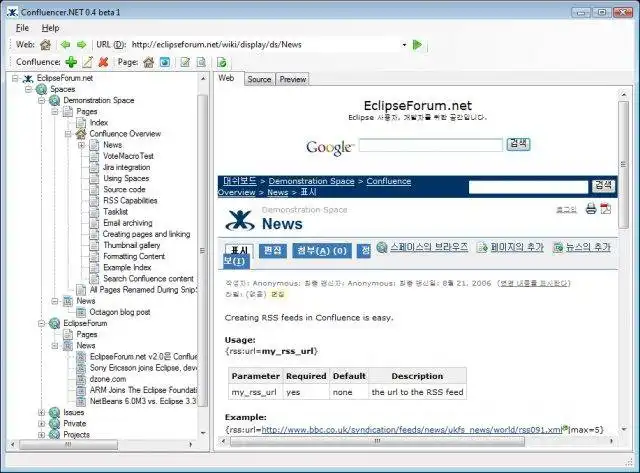Select dzone.com news item in the tree

click(108, 379)
